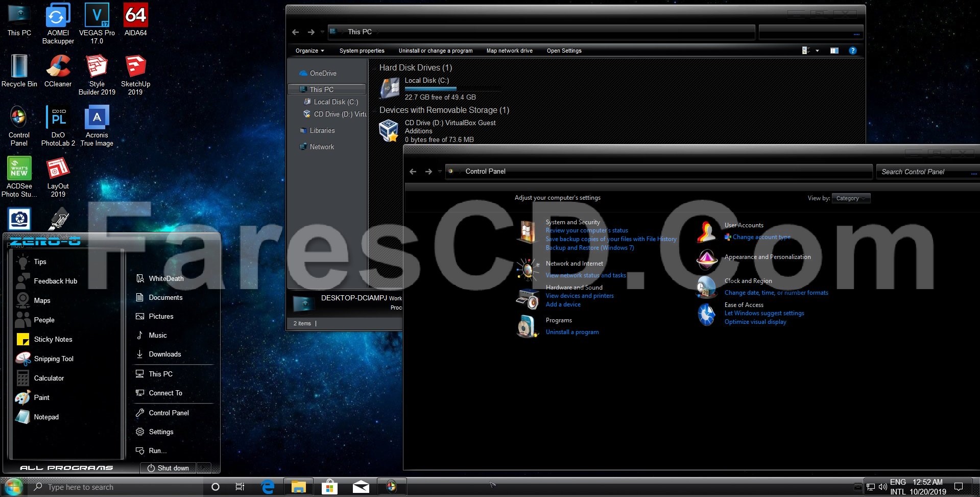Open Documents from start menu right column
The height and width of the screenshot is (497, 980).
pos(159,297)
